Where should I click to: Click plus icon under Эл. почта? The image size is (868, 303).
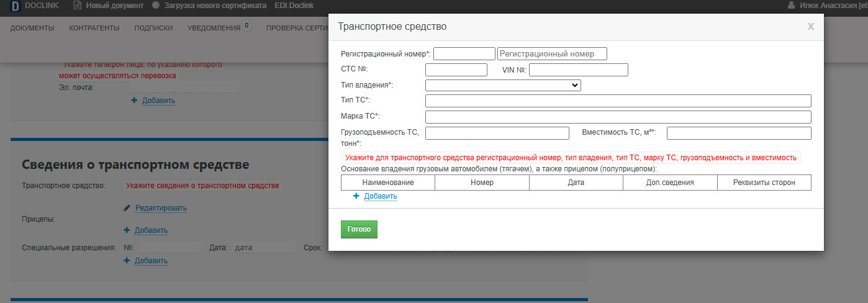[x=134, y=100]
